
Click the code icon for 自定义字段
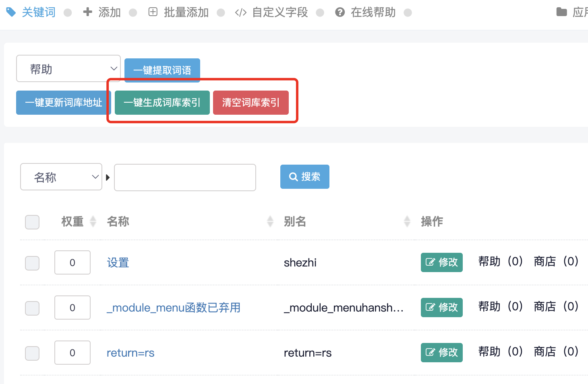(x=240, y=12)
